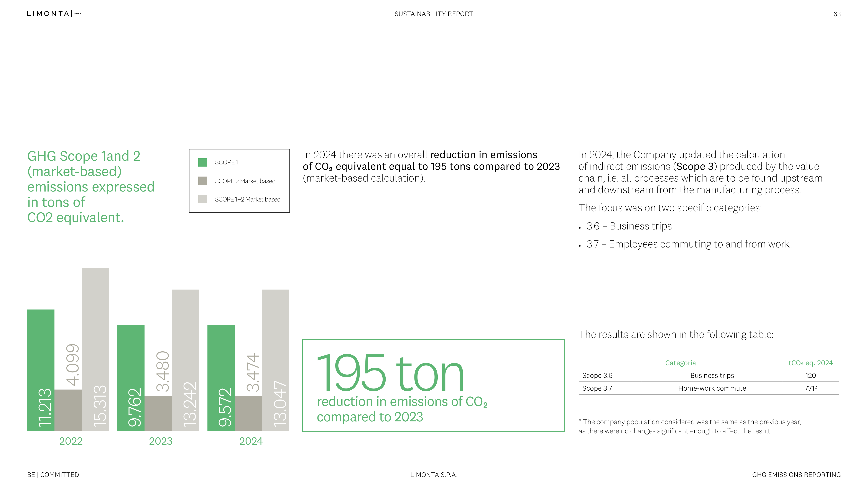Click the 'Business trips' table cell
Screen dimensions: 868x488
712,375
